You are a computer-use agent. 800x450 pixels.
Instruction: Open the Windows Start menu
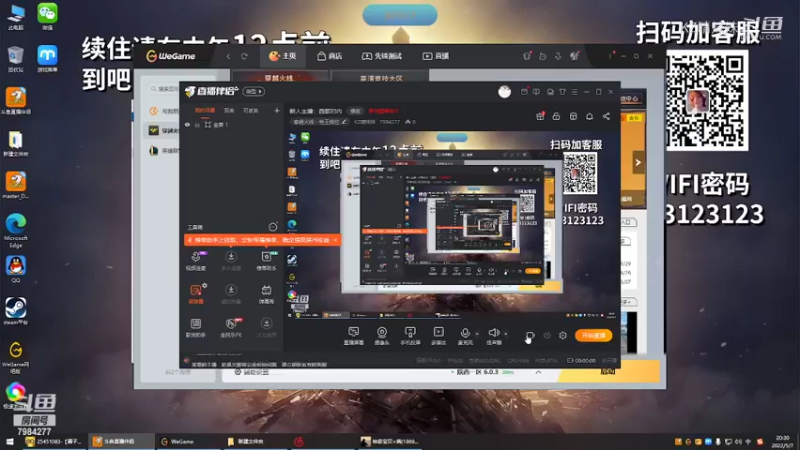pos(9,441)
